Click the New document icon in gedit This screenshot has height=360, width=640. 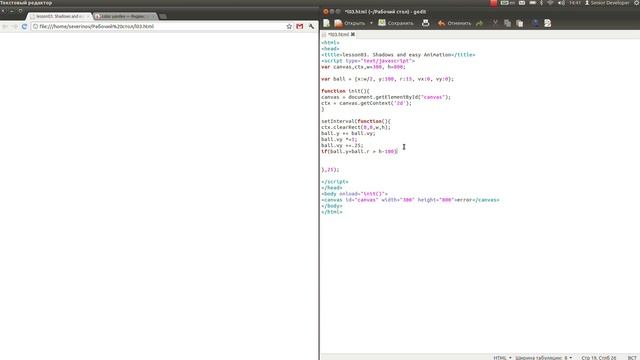click(x=327, y=23)
